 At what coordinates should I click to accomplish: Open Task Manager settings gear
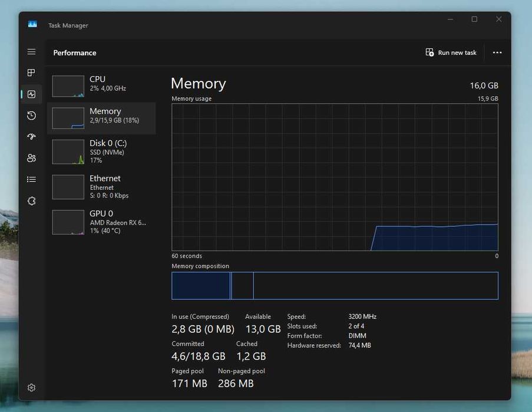click(32, 387)
